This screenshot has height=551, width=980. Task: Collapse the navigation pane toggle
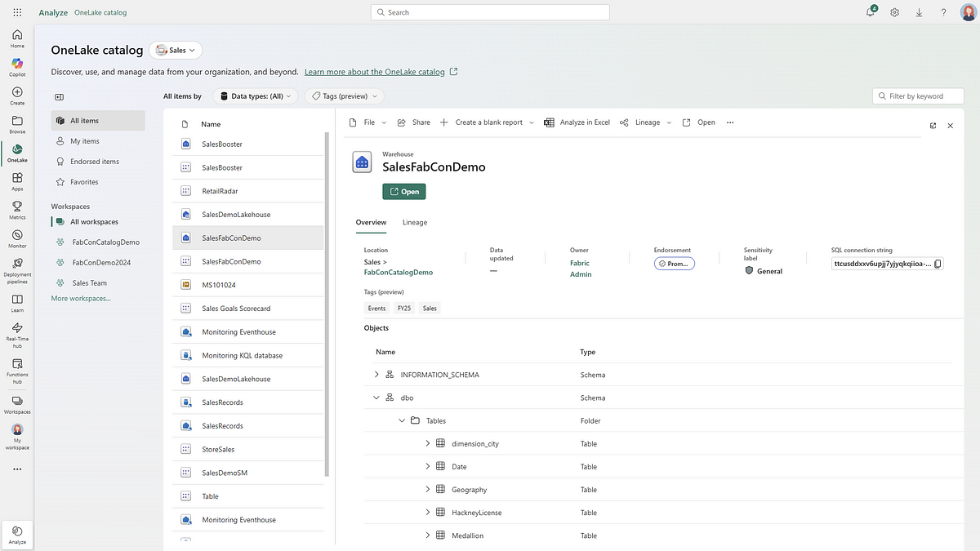(x=59, y=96)
